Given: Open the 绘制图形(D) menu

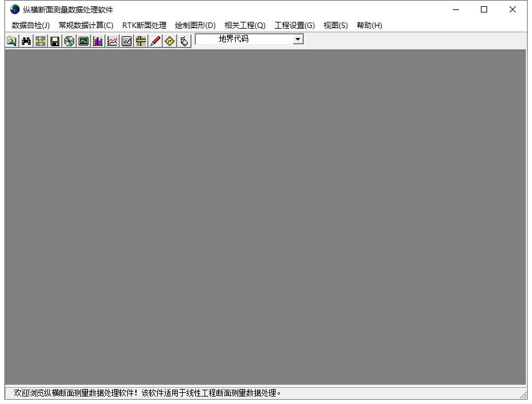Looking at the screenshot, I should [195, 26].
